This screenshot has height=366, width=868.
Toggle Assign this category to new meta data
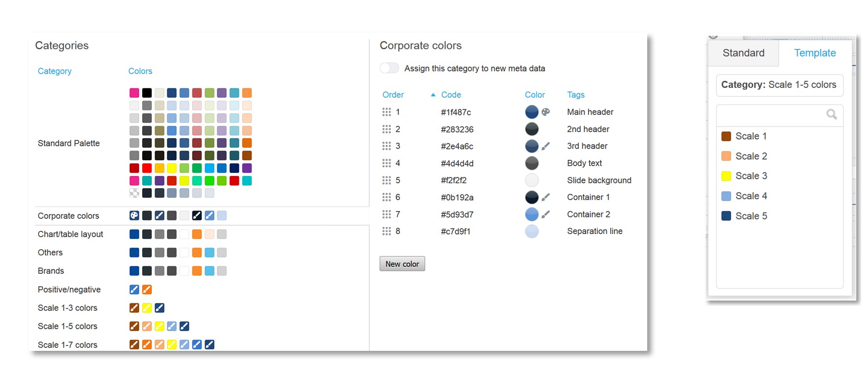tap(389, 68)
